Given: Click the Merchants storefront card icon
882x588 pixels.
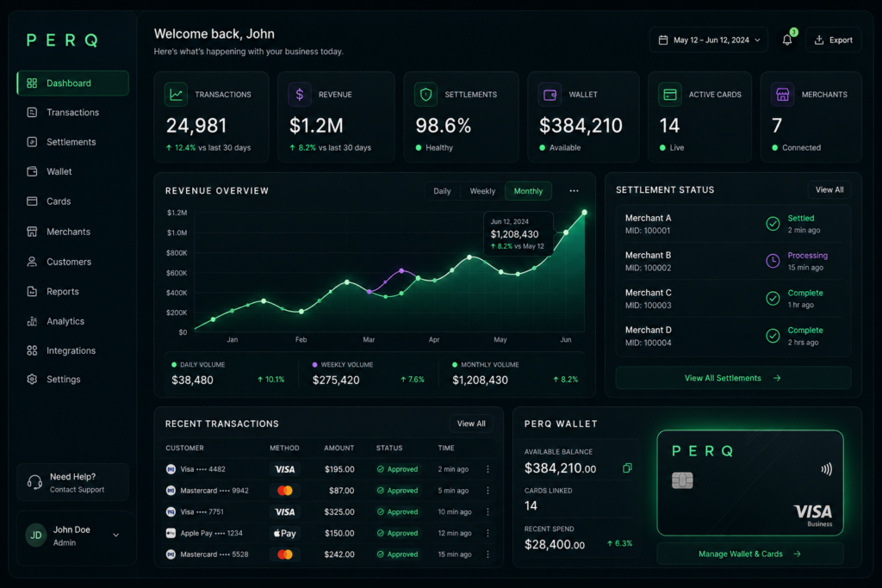Looking at the screenshot, I should click(782, 95).
